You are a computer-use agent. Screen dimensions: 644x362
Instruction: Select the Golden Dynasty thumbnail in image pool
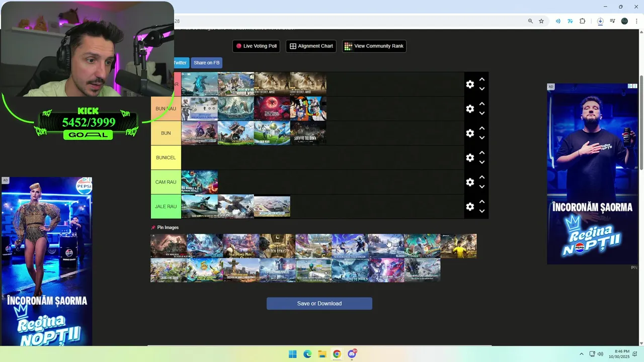[277, 246]
